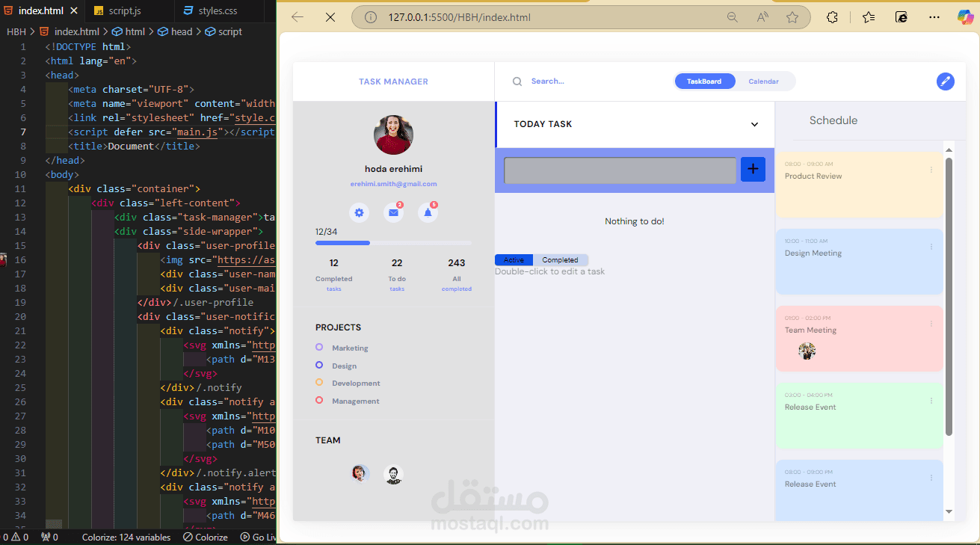The height and width of the screenshot is (545, 980).
Task: Click the 22 To do stat
Action: (397, 274)
